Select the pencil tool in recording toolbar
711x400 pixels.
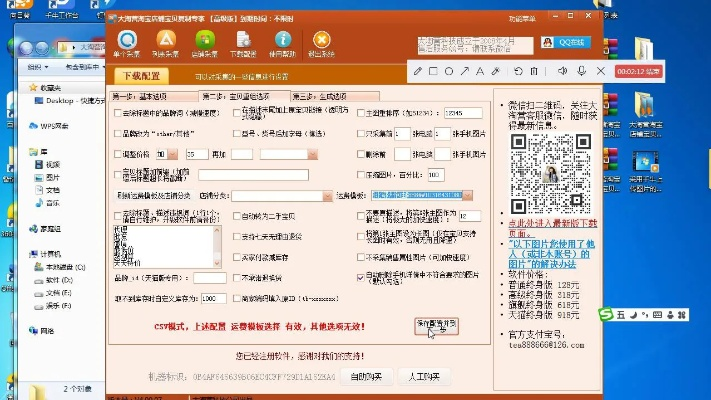[x=418, y=71]
